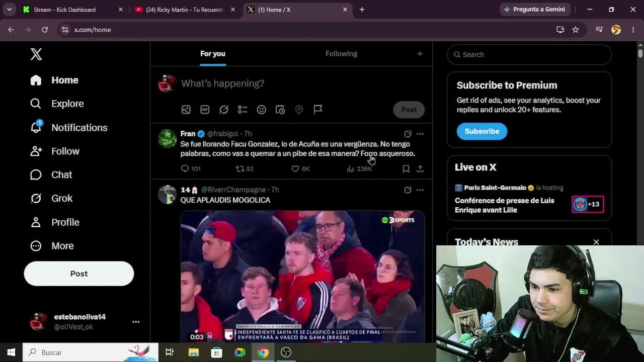This screenshot has height=362, width=644.
Task: Open Profile in the X sidebar
Action: click(x=54, y=222)
